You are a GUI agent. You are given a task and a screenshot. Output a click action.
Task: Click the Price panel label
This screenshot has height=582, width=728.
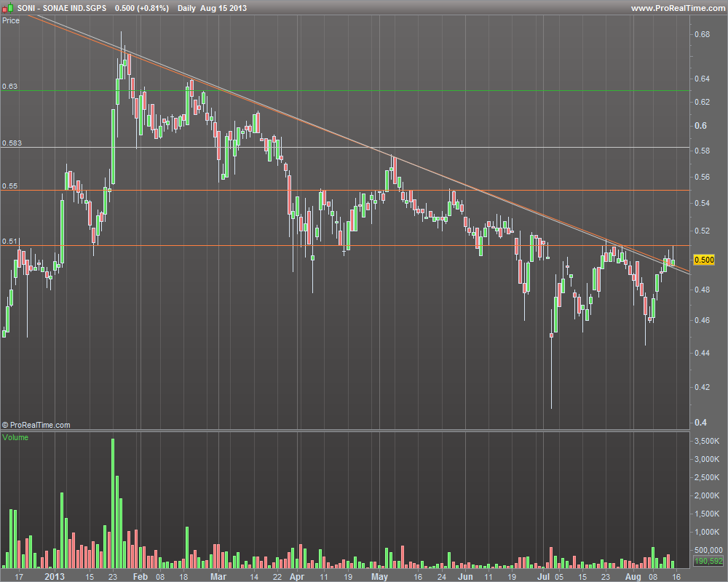(x=11, y=20)
